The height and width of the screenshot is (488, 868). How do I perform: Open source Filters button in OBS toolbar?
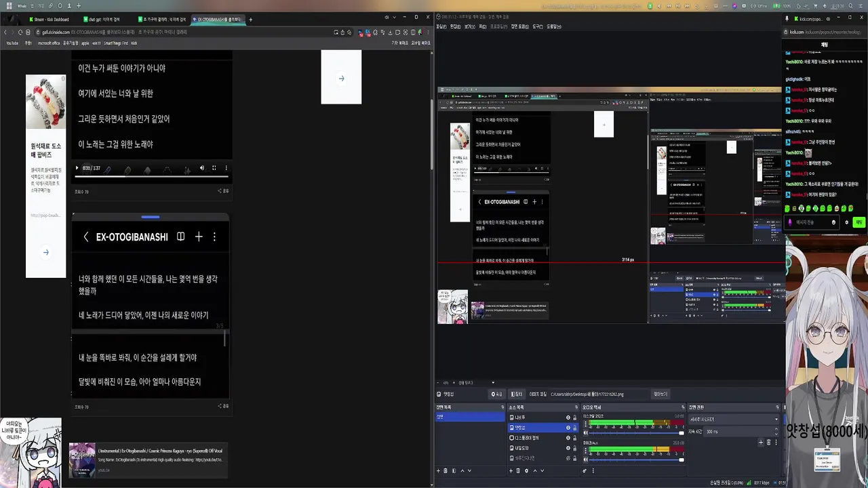click(x=517, y=394)
